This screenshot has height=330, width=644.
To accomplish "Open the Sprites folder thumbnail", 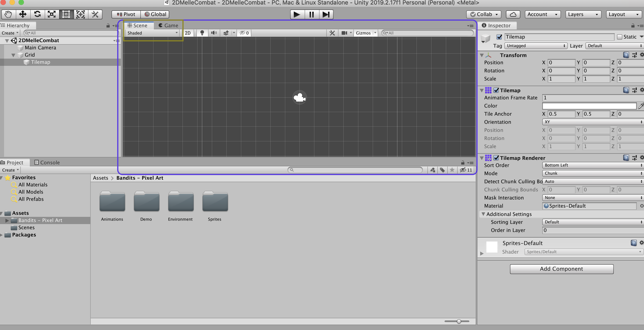I will [215, 202].
